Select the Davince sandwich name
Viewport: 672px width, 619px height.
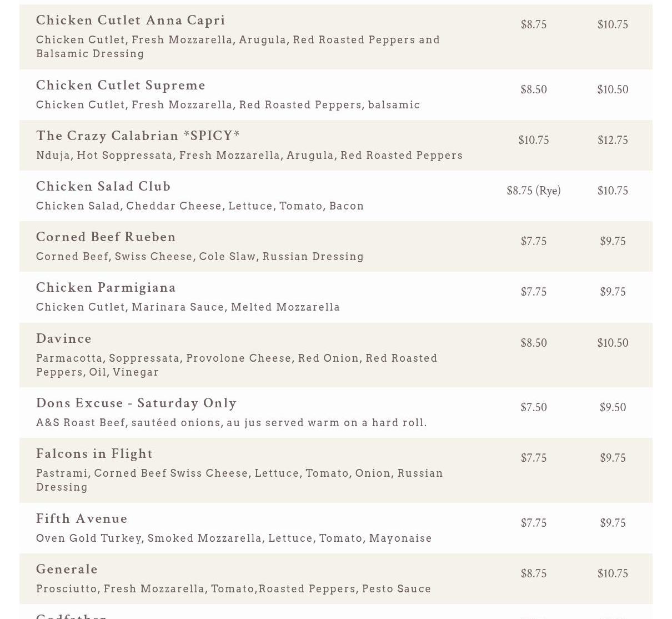[x=64, y=339]
